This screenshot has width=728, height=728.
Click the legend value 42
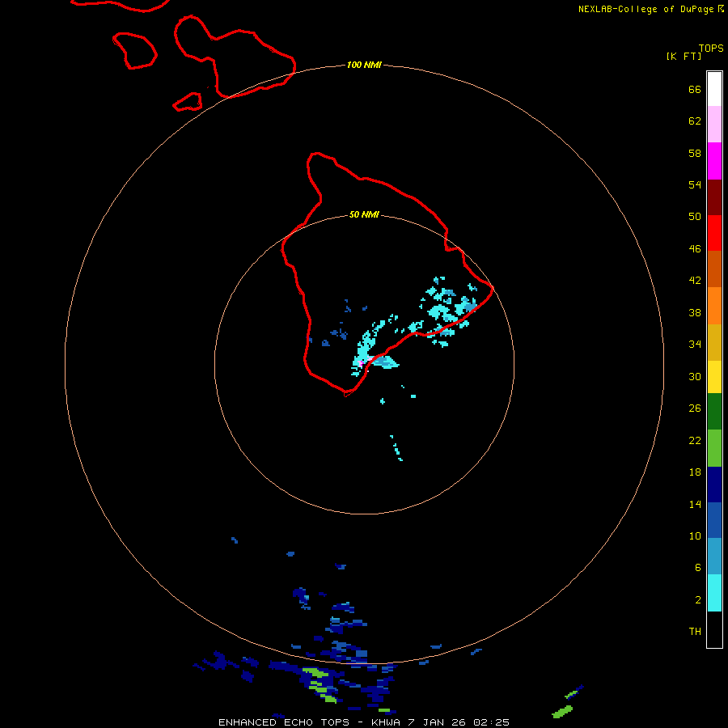[x=695, y=280]
